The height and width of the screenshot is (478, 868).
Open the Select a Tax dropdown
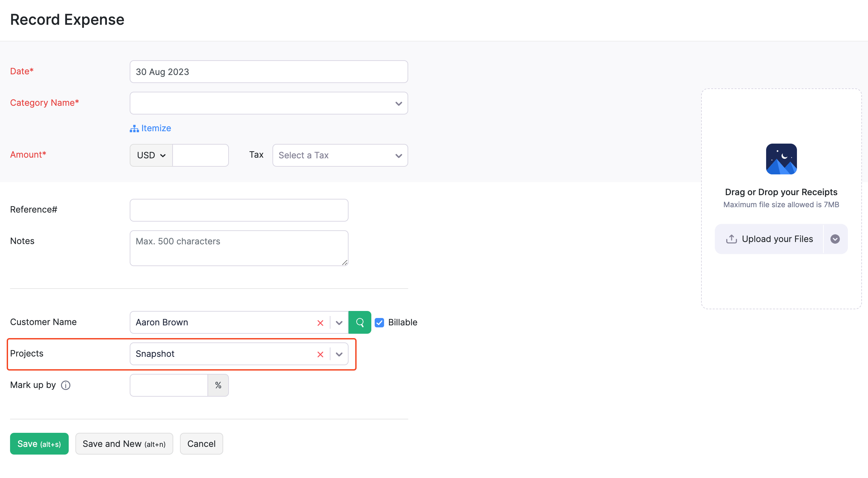339,155
